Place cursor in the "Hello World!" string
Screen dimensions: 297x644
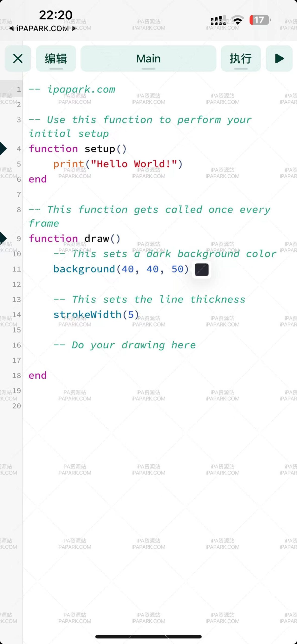coord(133,164)
